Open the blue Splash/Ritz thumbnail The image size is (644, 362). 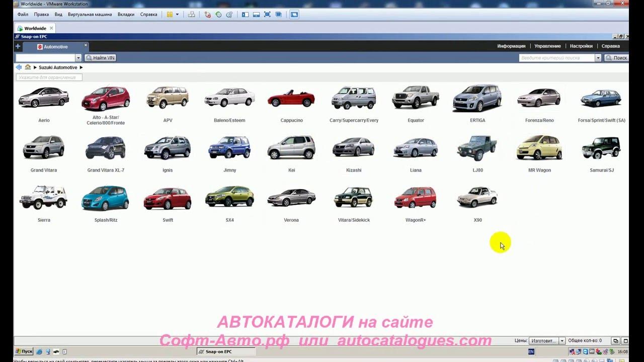click(106, 198)
